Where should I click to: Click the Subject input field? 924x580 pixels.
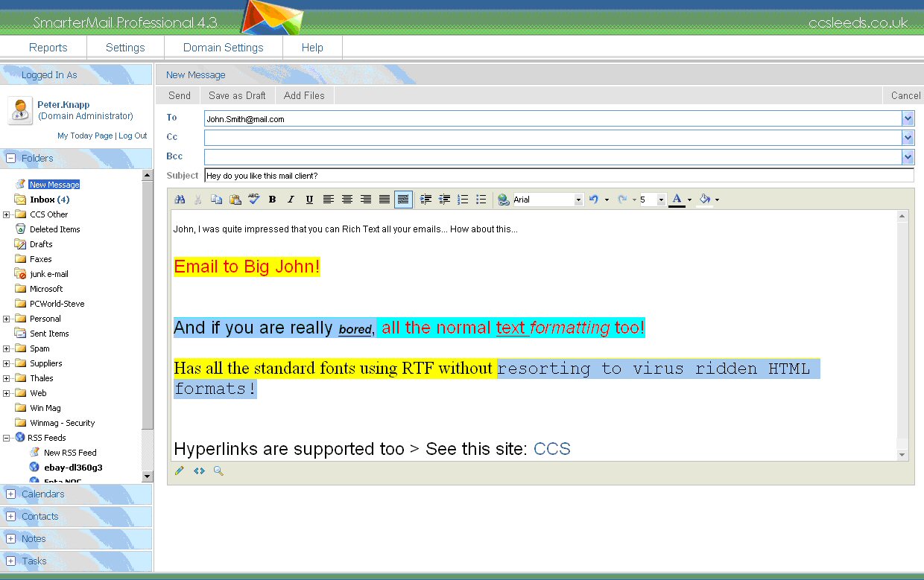click(x=559, y=176)
